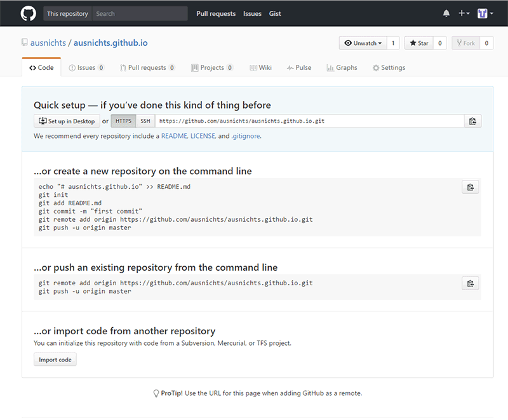
Task: Open the Graphs tab
Action: point(342,67)
